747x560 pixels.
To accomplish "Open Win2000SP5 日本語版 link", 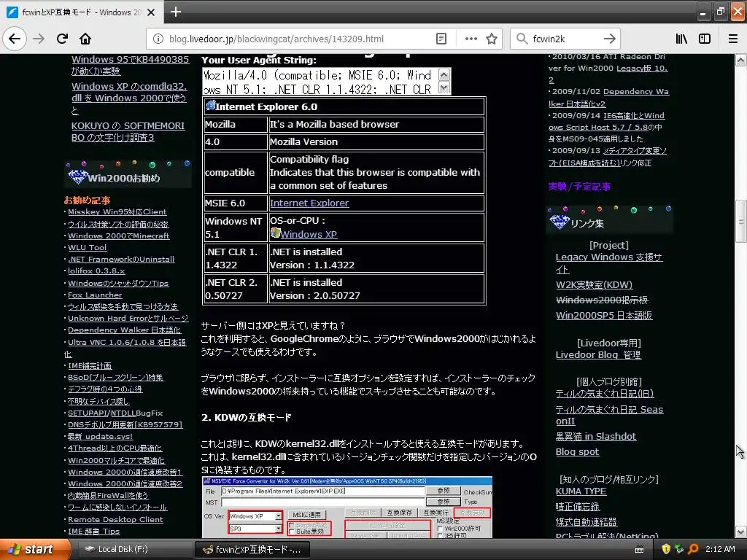I will (x=604, y=315).
